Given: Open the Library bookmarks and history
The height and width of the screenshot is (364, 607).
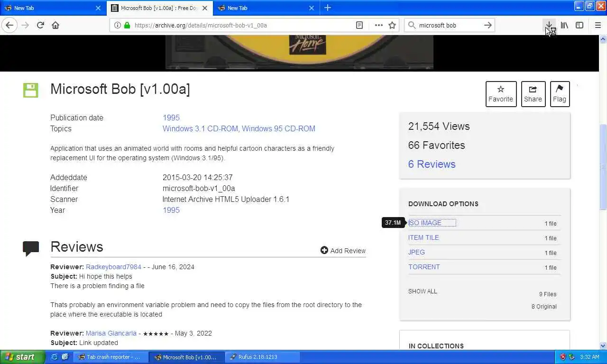Looking at the screenshot, I should 564,25.
